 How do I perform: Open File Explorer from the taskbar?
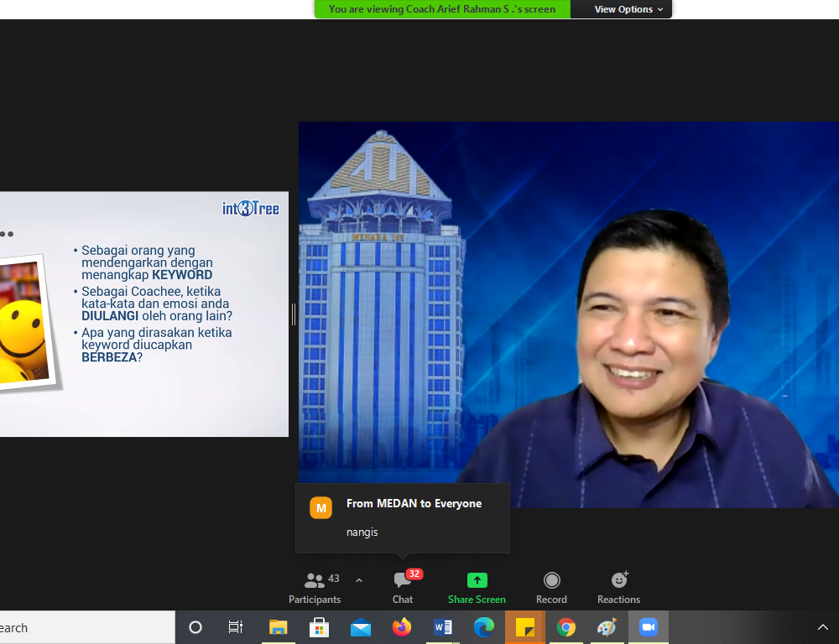tap(278, 627)
